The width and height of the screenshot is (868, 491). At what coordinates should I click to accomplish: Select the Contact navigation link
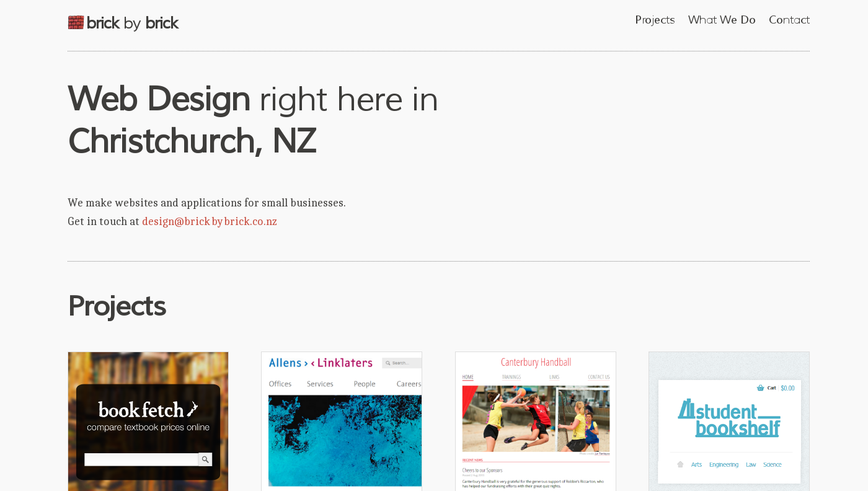coord(789,20)
